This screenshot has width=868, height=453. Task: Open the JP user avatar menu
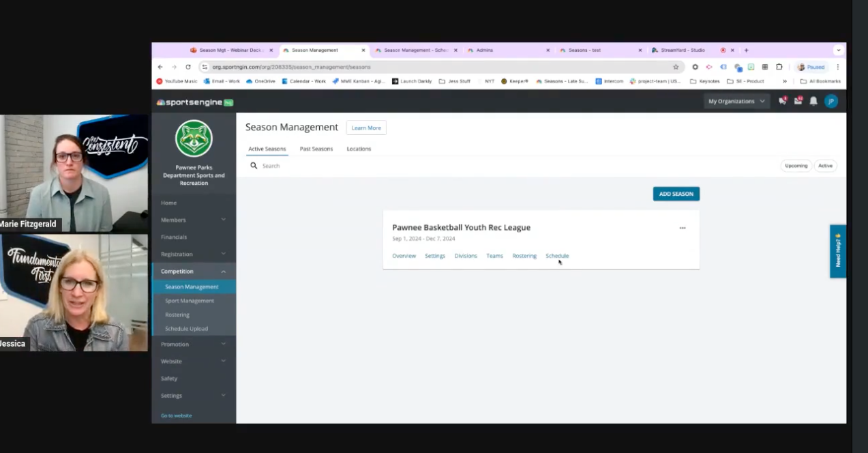(x=830, y=101)
